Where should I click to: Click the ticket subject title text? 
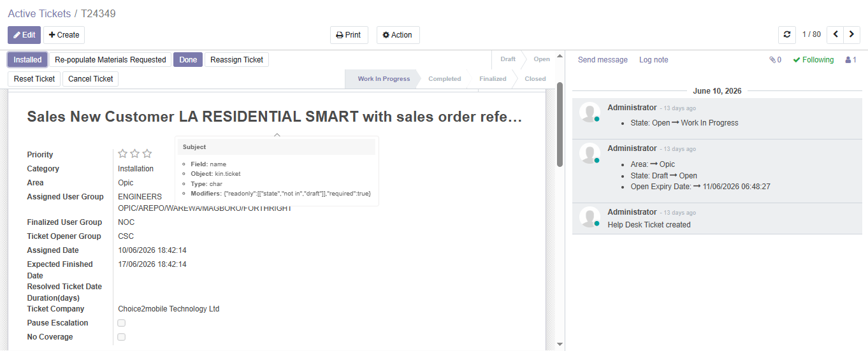(x=275, y=117)
